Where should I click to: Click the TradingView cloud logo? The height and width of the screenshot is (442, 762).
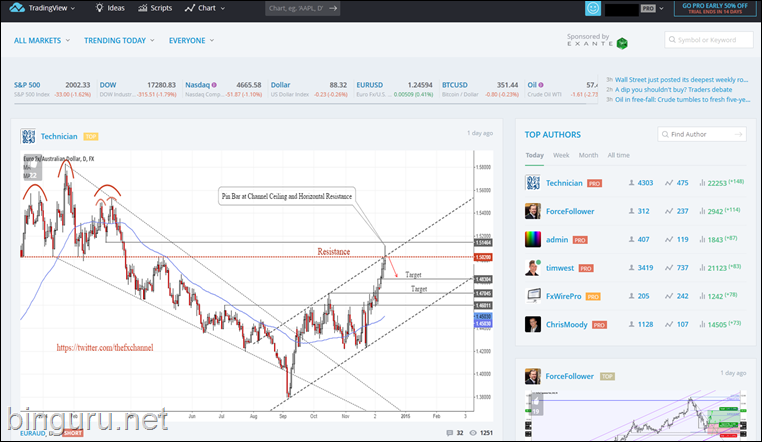(x=17, y=8)
